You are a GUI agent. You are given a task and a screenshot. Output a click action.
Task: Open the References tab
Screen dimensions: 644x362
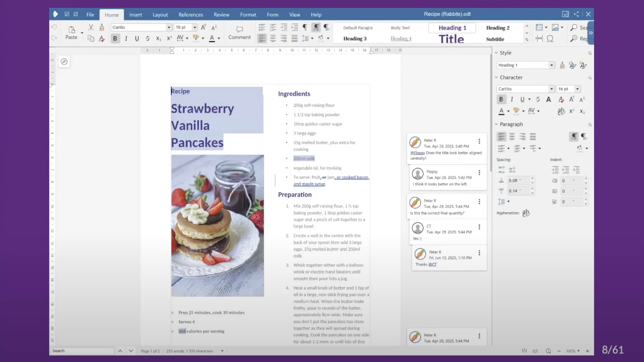[190, 15]
